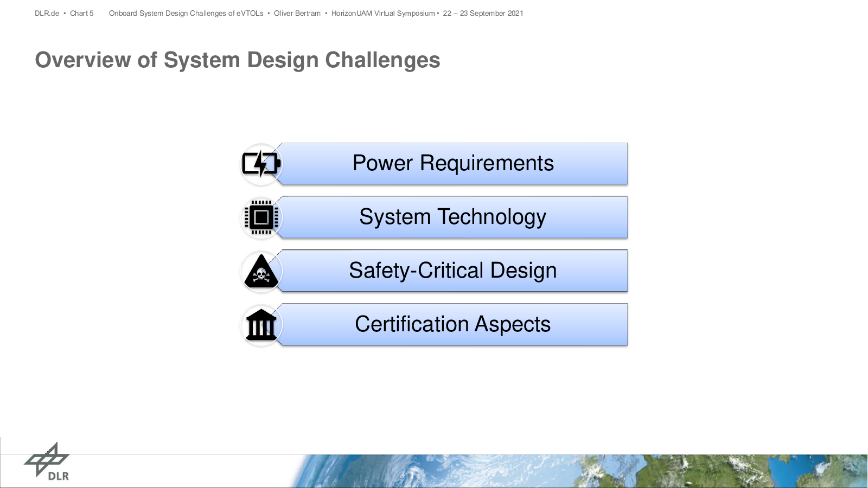The width and height of the screenshot is (868, 488).
Task: Click the date '22 – 23 September 2021'
Action: click(483, 13)
